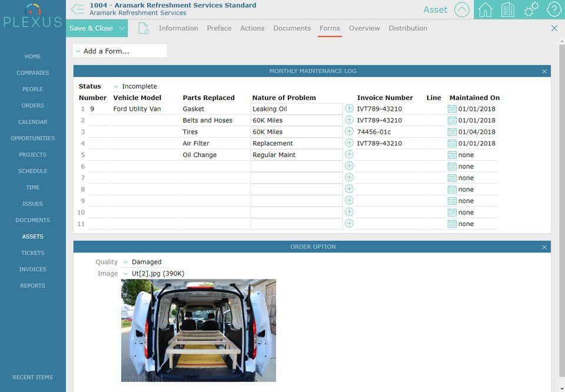Image resolution: width=565 pixels, height=392 pixels.
Task: Close the asset record with top-right X
Action: coord(554,28)
